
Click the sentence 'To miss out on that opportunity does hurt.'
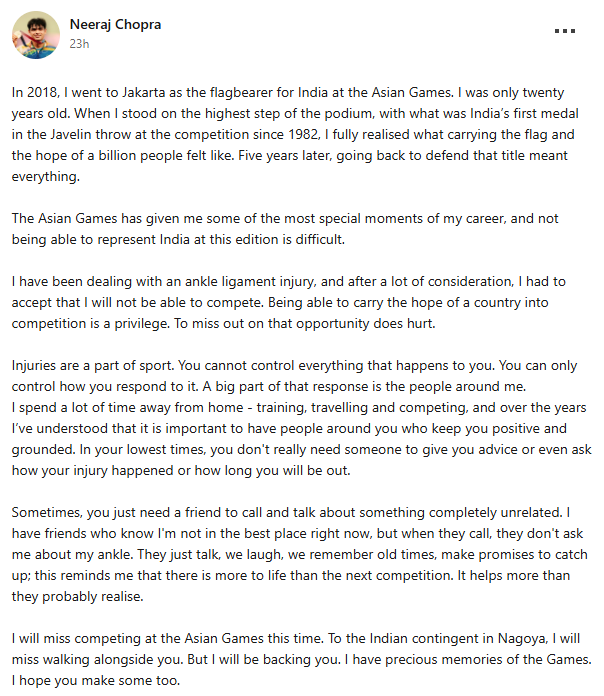point(304,324)
